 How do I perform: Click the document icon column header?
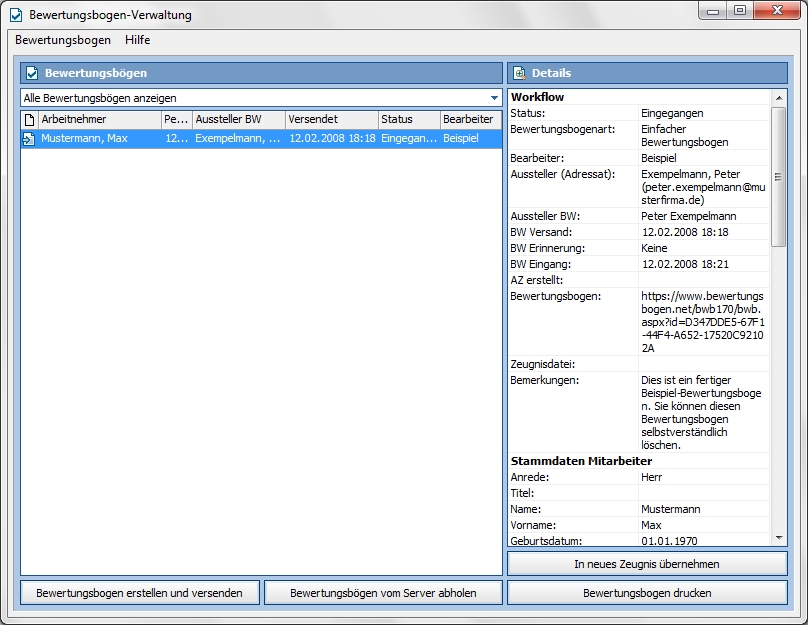pyautogui.click(x=29, y=120)
